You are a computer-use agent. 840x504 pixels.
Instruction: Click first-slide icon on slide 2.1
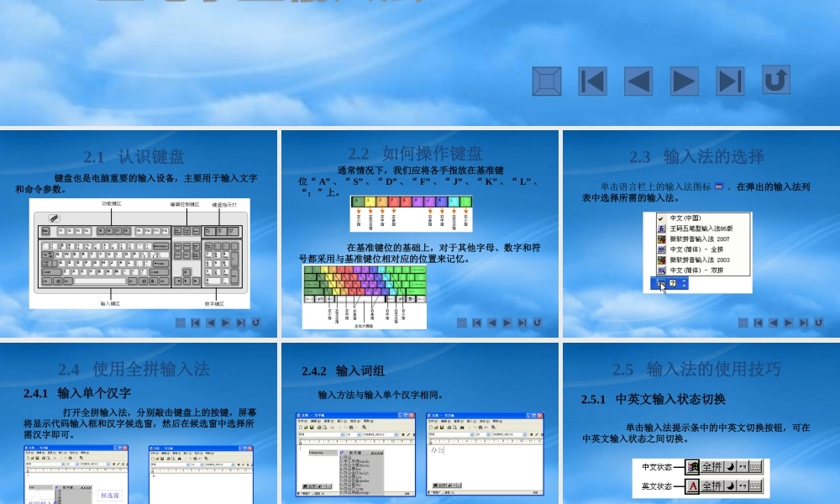click(x=196, y=323)
